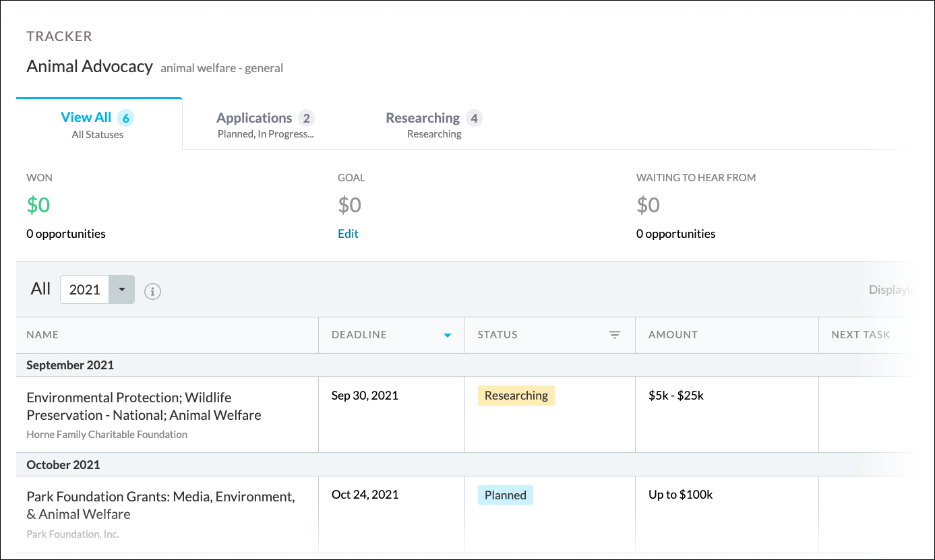This screenshot has height=560, width=935.
Task: Click the Next Task column header
Action: pos(860,335)
